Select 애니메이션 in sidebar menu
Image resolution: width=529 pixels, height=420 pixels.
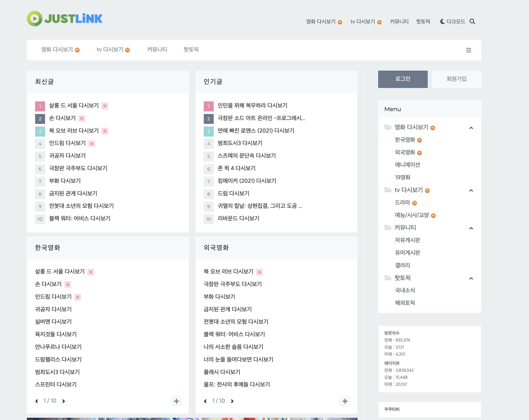click(407, 165)
